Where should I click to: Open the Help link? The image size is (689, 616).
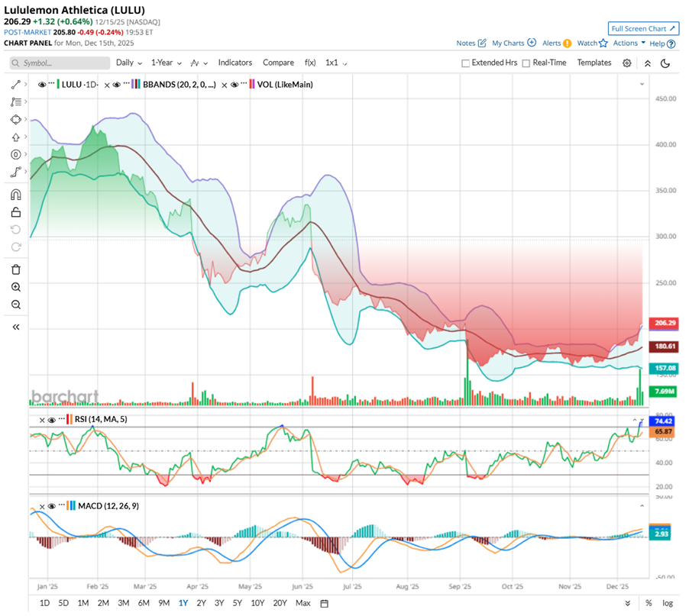(x=662, y=44)
